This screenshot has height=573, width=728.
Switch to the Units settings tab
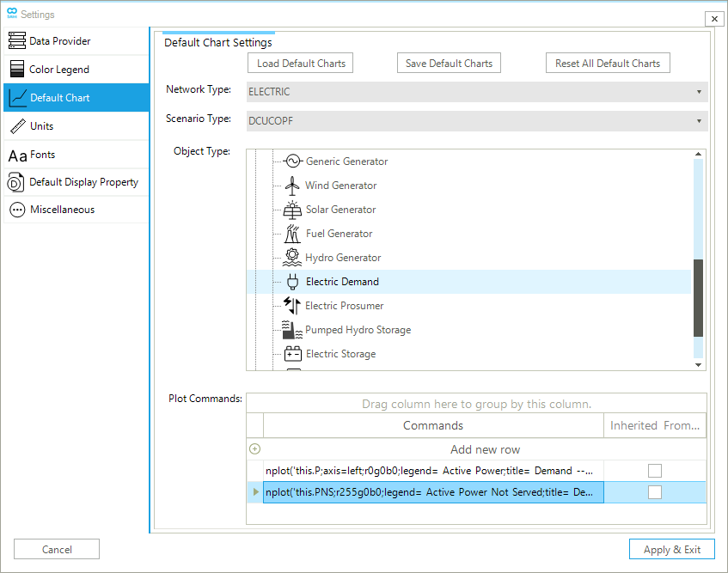(41, 126)
